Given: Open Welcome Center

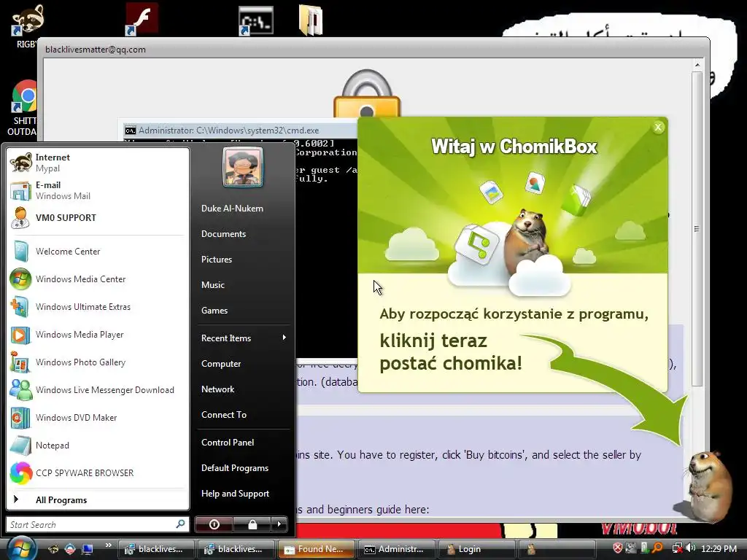Looking at the screenshot, I should (x=98, y=252).
